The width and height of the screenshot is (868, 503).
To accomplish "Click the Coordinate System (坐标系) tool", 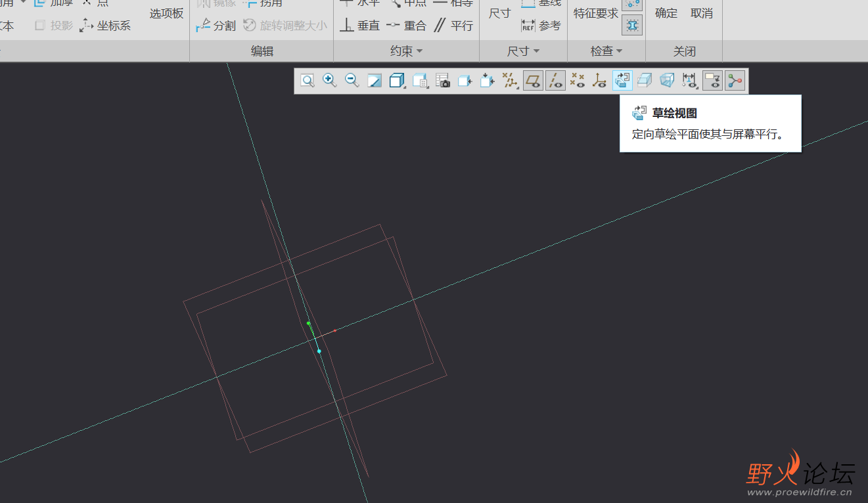I will click(x=105, y=26).
